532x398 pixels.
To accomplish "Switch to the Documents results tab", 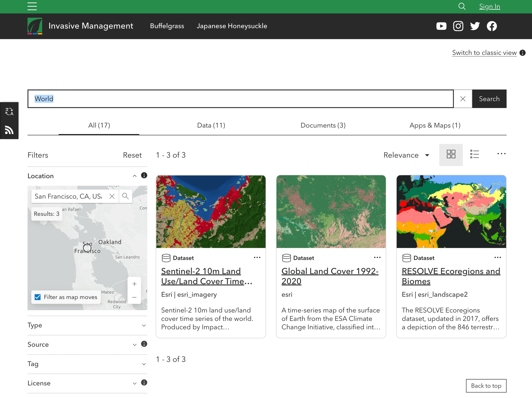I will 323,125.
